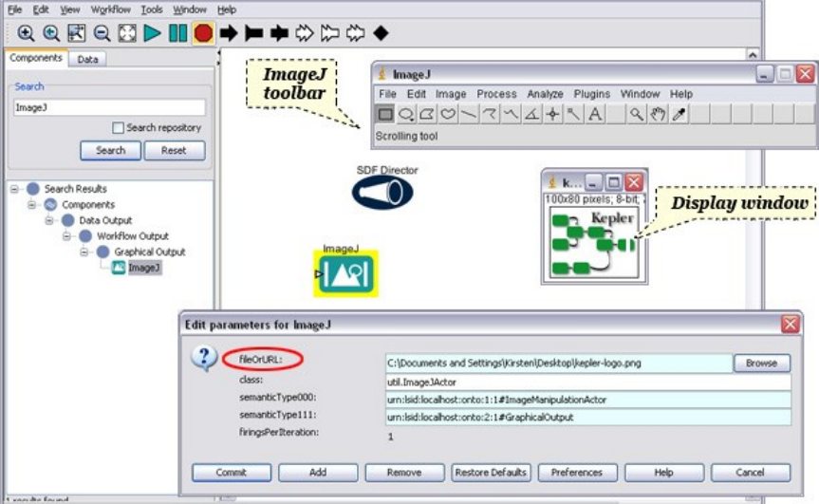Switch to the Components tab
Viewport: 819px width, 504px height.
coord(36,58)
